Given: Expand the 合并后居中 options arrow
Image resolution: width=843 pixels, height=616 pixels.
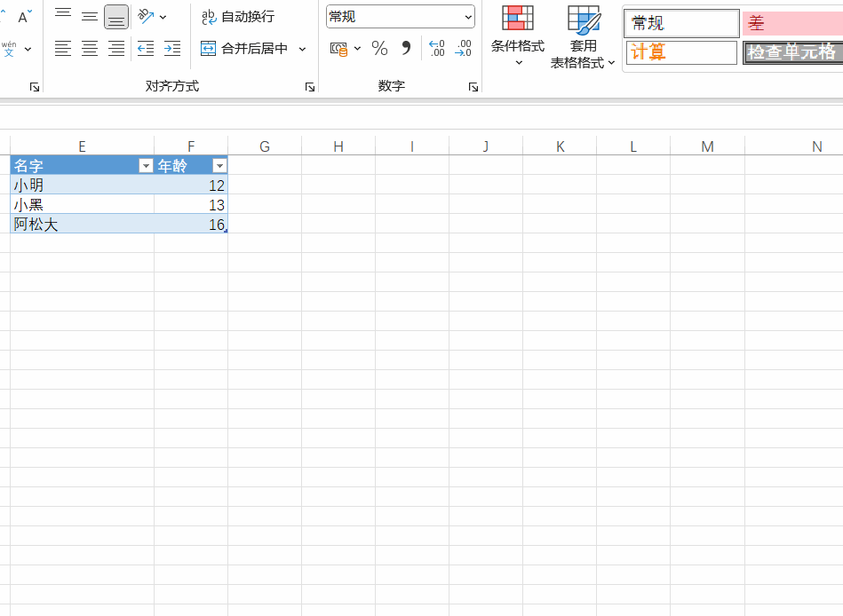Looking at the screenshot, I should pos(302,49).
